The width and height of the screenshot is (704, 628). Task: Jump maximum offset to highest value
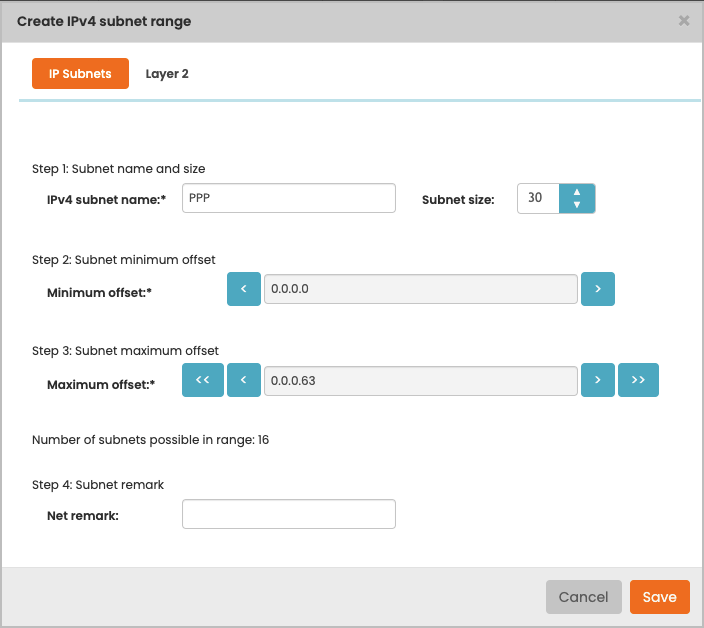638,380
